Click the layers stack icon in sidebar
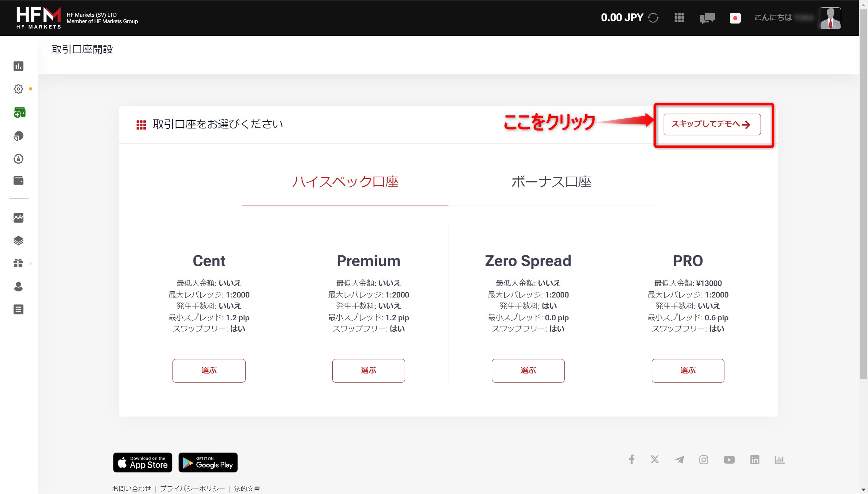The height and width of the screenshot is (494, 868). pos(18,241)
